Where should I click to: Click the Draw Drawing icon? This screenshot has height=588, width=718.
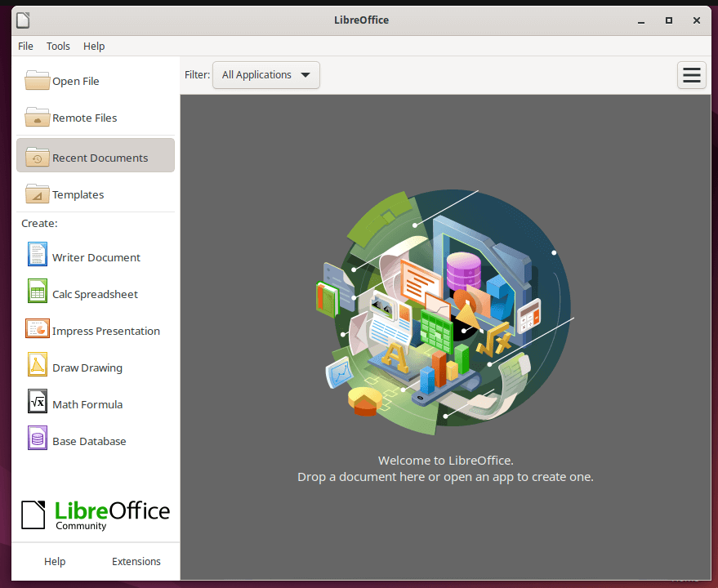tap(37, 364)
